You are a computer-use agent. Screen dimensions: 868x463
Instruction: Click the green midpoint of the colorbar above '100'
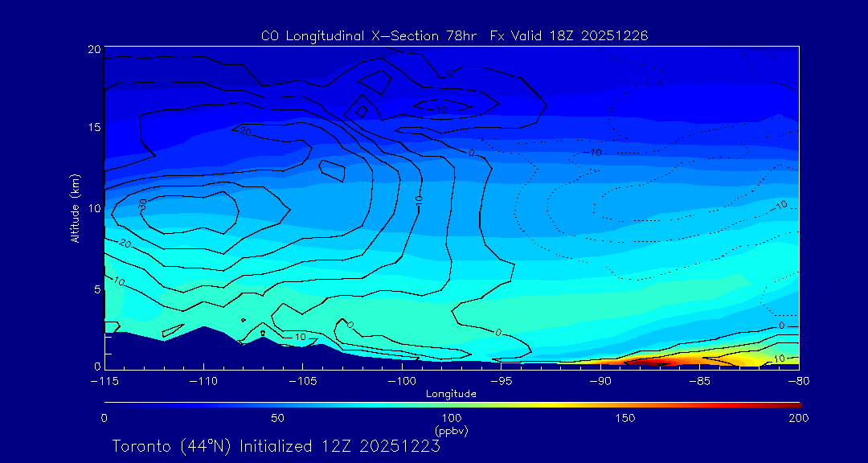pos(452,405)
